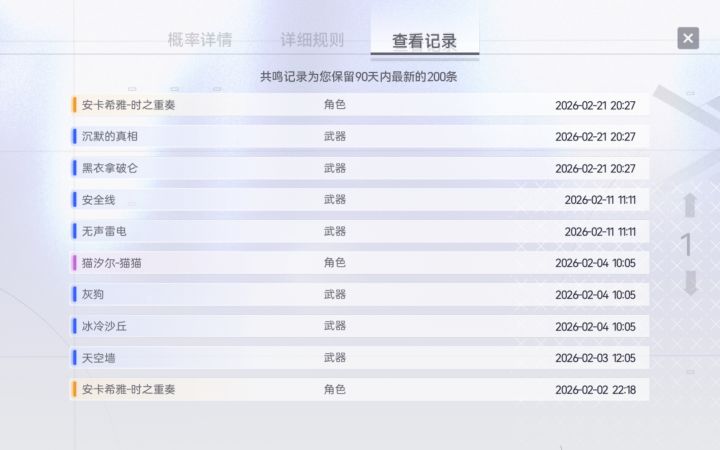Image resolution: width=720 pixels, height=450 pixels.
Task: Switch to the 概率详情 tab
Action: click(x=200, y=40)
